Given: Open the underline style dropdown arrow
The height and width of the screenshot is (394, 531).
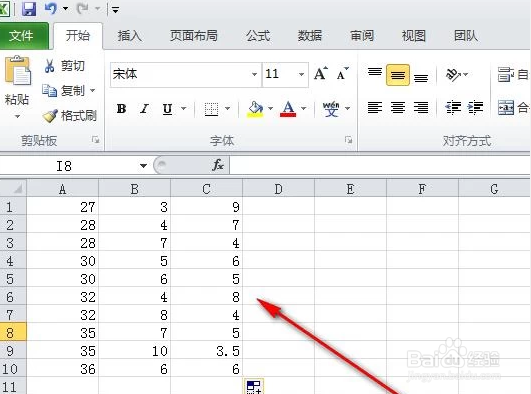Looking at the screenshot, I should point(184,109).
